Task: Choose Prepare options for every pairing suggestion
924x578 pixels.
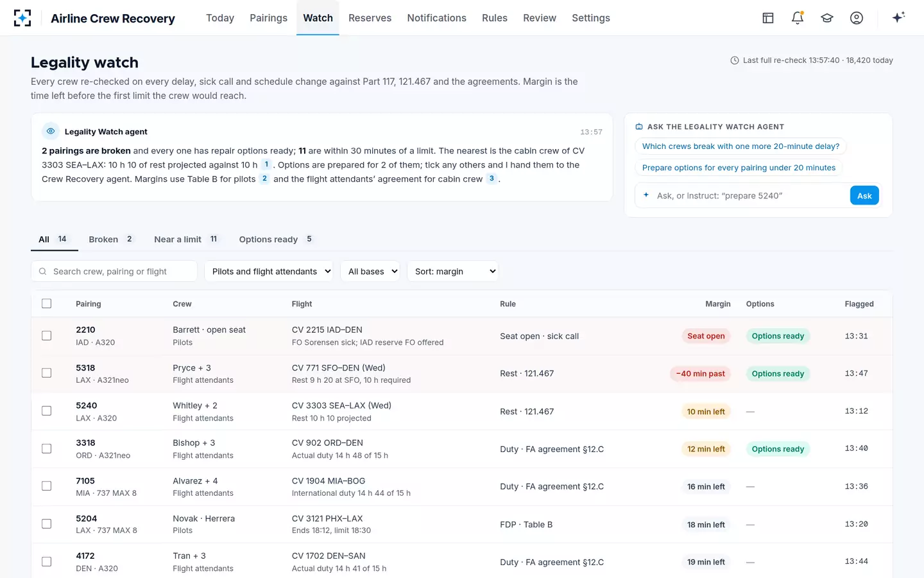Action: (x=739, y=168)
